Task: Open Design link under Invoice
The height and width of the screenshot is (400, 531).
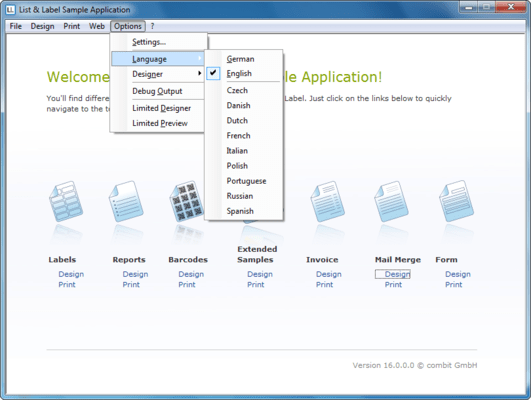Action: 329,274
